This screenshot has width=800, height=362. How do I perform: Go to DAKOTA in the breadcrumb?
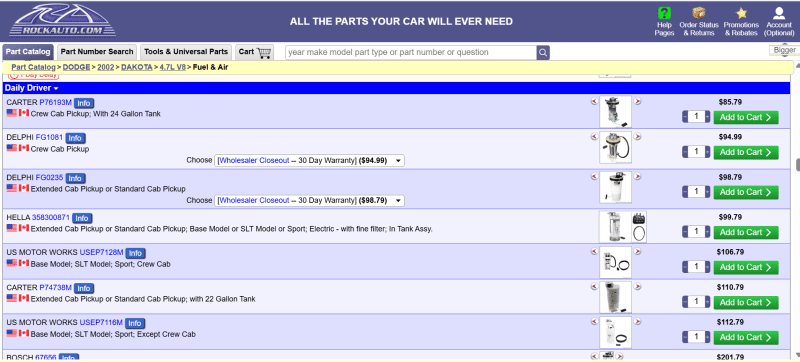tap(136, 67)
